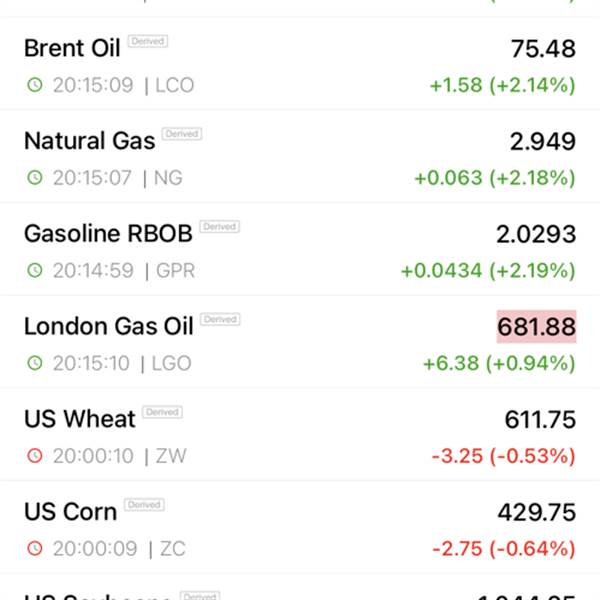Tap the green clock icon under Gasoline RBOB
The image size is (600, 600).
[x=35, y=270]
